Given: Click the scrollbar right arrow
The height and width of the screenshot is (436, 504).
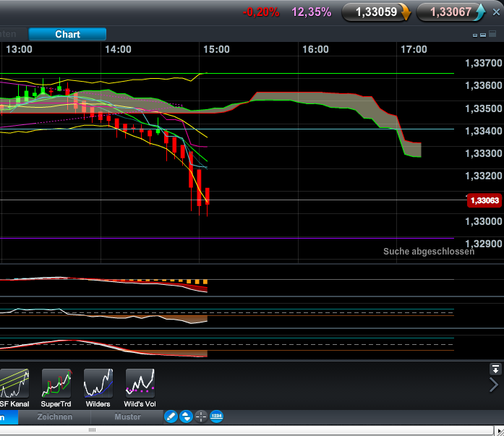Looking at the screenshot, I should coord(499,431).
